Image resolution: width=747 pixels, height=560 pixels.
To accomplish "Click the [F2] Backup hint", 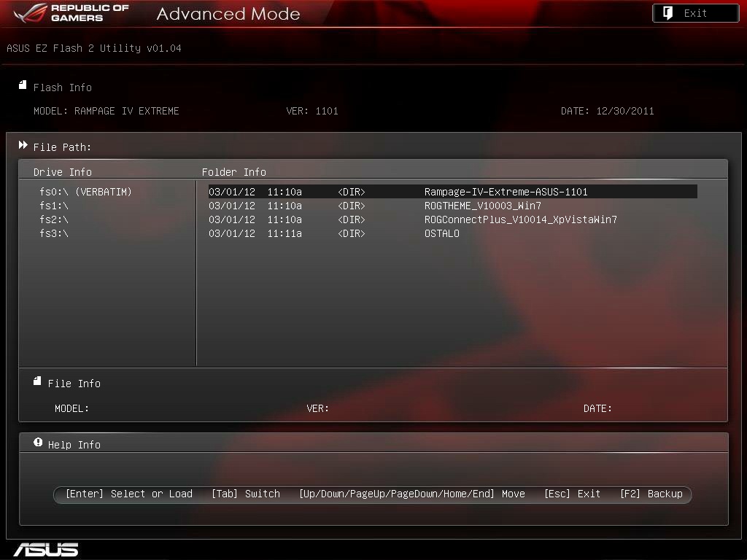I will click(x=651, y=494).
